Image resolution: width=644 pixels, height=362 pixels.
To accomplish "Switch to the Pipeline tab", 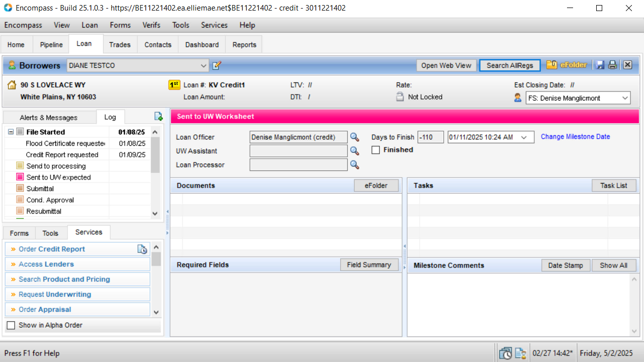I will click(x=51, y=45).
